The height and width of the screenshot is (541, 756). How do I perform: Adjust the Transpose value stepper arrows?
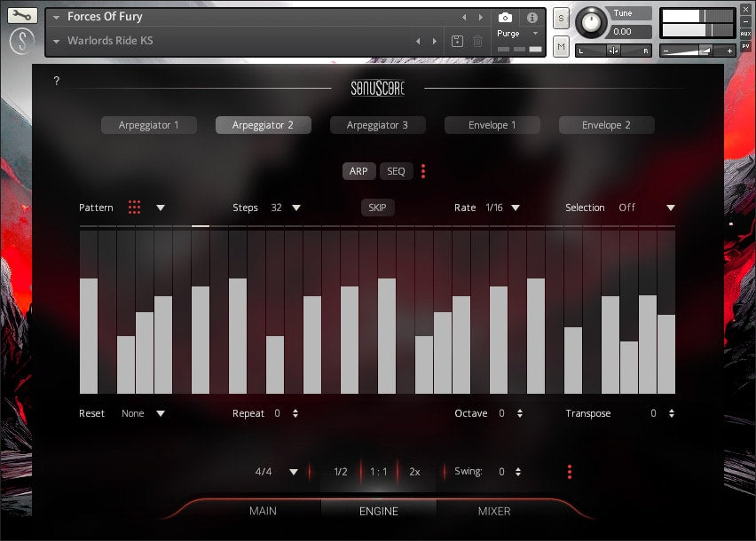tap(672, 413)
